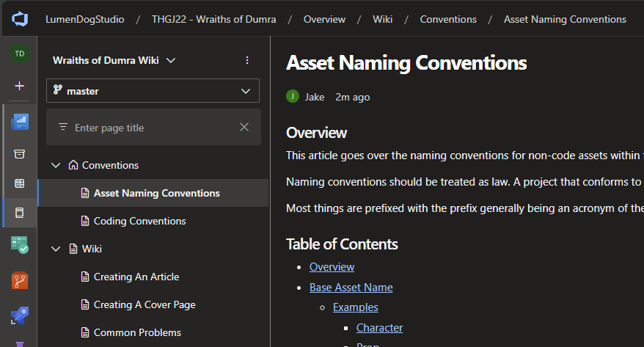
Task: Jump to Character section link
Action: click(x=379, y=328)
